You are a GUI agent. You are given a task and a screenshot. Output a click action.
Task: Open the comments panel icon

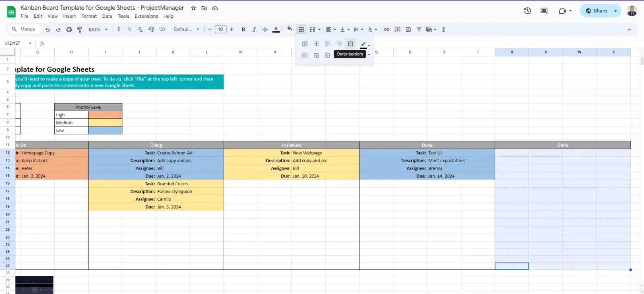point(544,11)
